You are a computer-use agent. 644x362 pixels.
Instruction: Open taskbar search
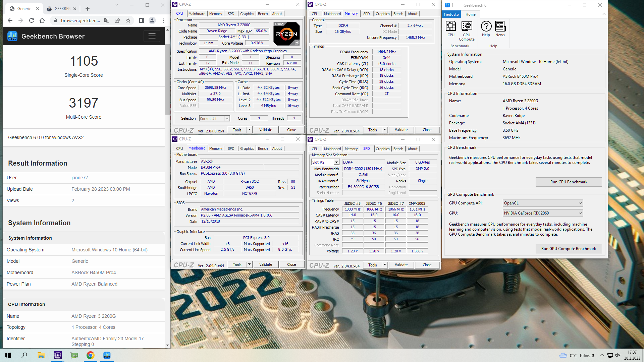(x=24, y=355)
